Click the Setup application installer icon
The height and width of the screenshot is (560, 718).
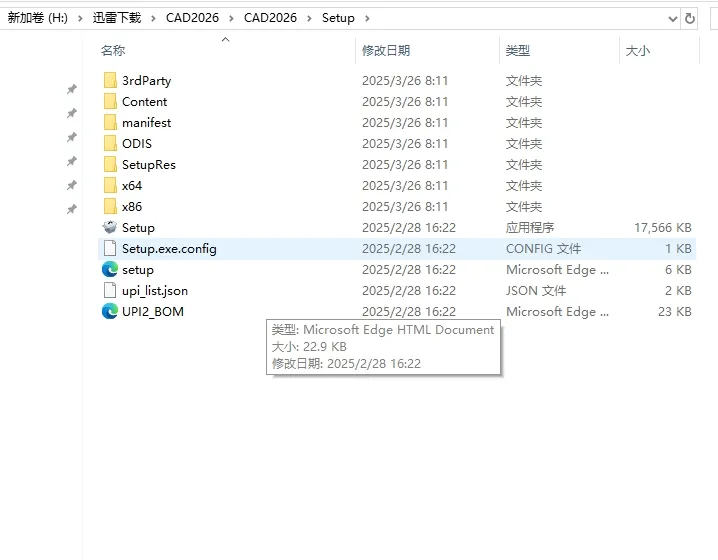[110, 228]
